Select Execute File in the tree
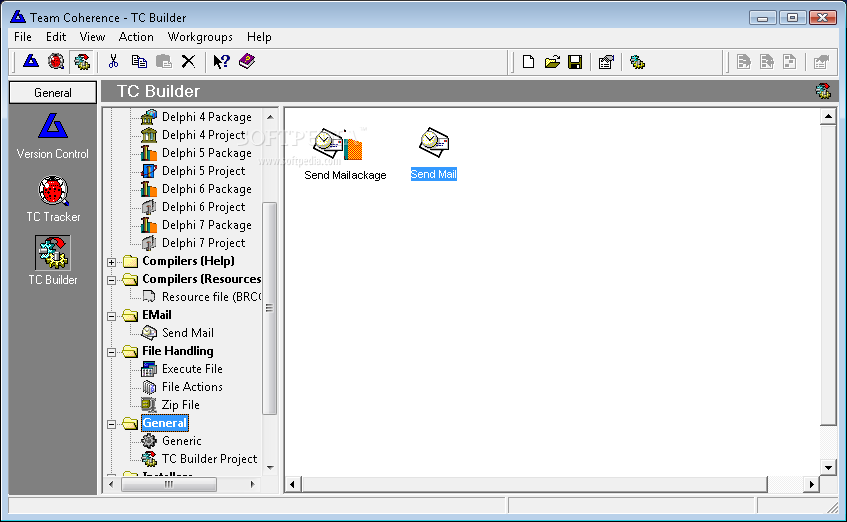This screenshot has height=522, width=847. coord(192,369)
